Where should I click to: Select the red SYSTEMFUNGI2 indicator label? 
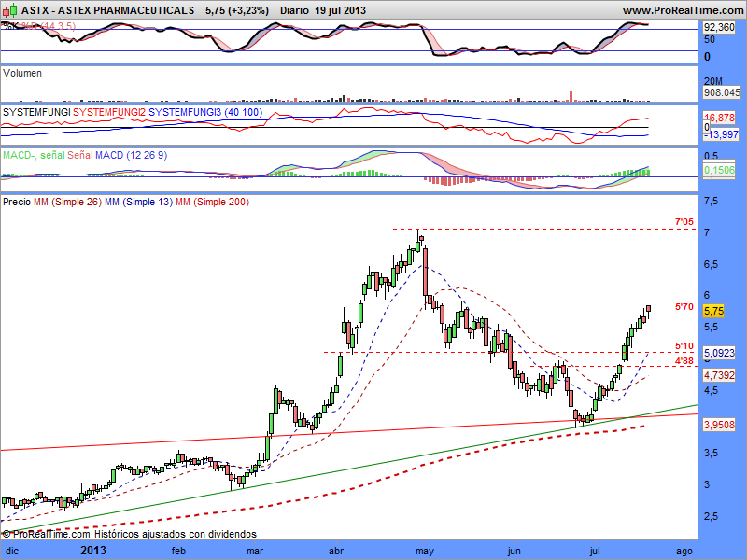pyautogui.click(x=109, y=112)
